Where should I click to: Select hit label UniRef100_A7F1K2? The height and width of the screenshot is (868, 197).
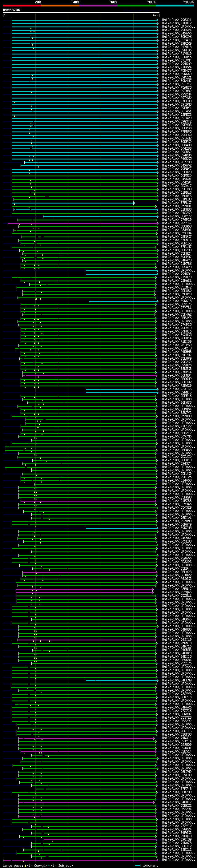coord(177,426)
